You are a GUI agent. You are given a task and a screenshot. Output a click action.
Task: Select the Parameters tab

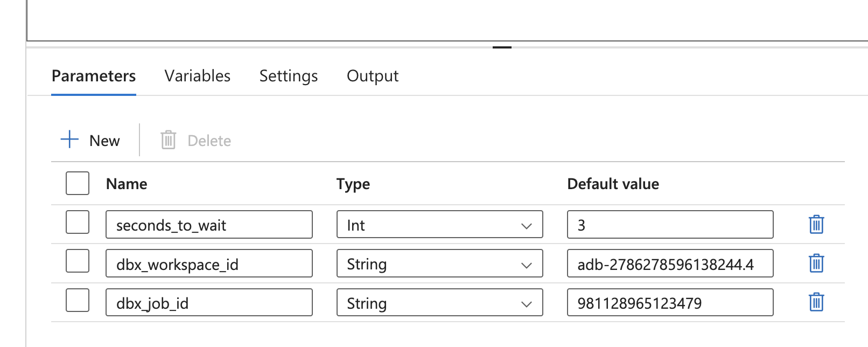point(94,76)
